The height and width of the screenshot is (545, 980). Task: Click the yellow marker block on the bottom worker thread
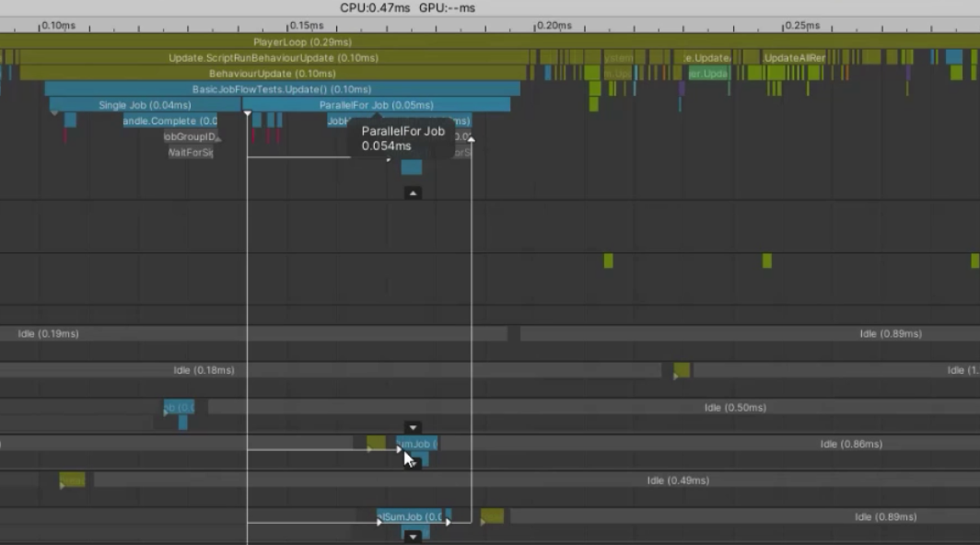(x=493, y=516)
